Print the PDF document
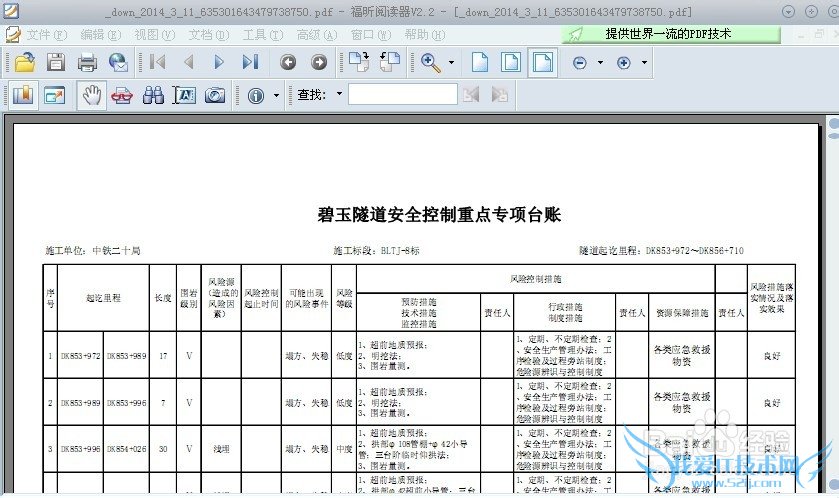 pyautogui.click(x=87, y=63)
